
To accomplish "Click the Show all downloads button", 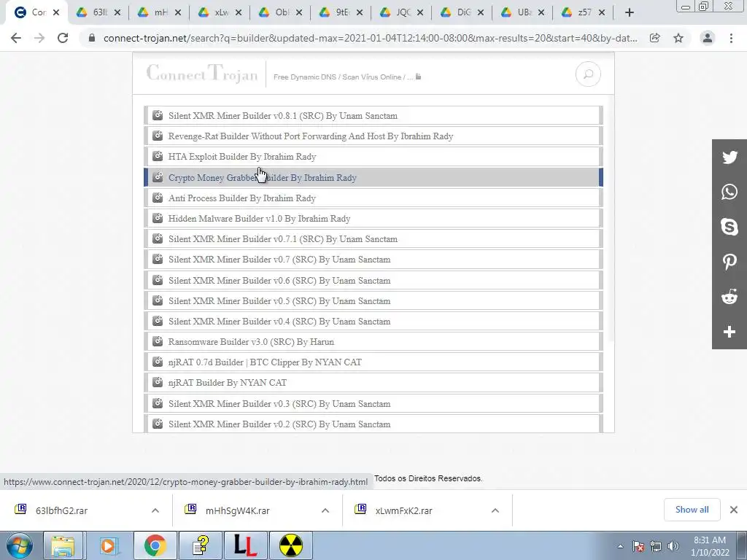I will 692,510.
